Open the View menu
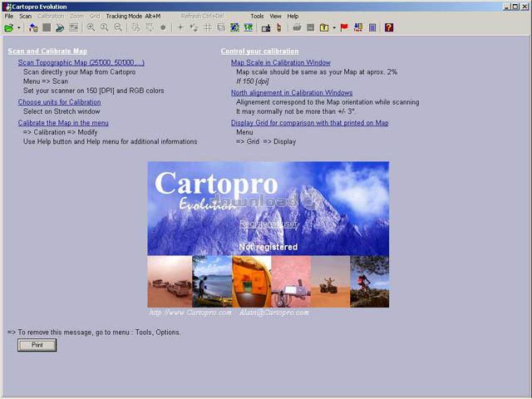 [x=275, y=16]
